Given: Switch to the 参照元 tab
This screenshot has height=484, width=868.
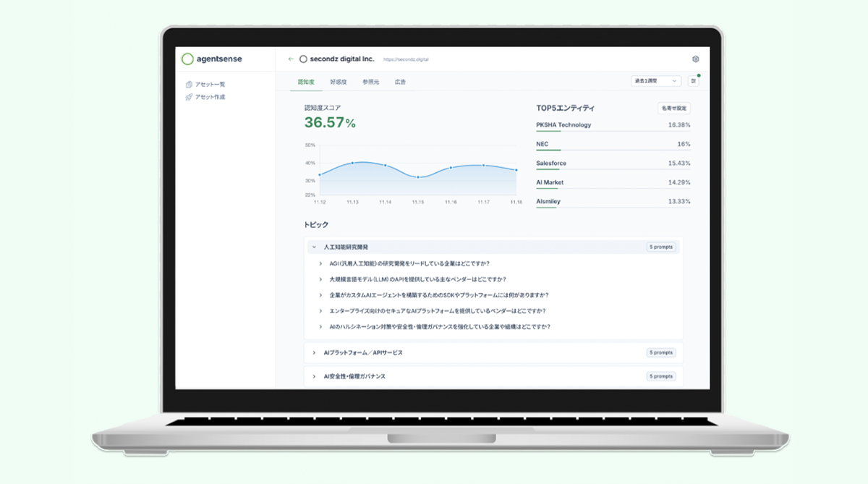Looking at the screenshot, I should point(371,82).
